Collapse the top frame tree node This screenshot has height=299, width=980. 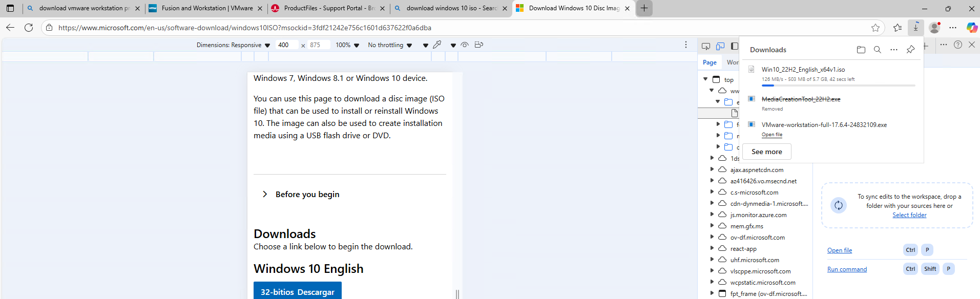[x=705, y=79]
